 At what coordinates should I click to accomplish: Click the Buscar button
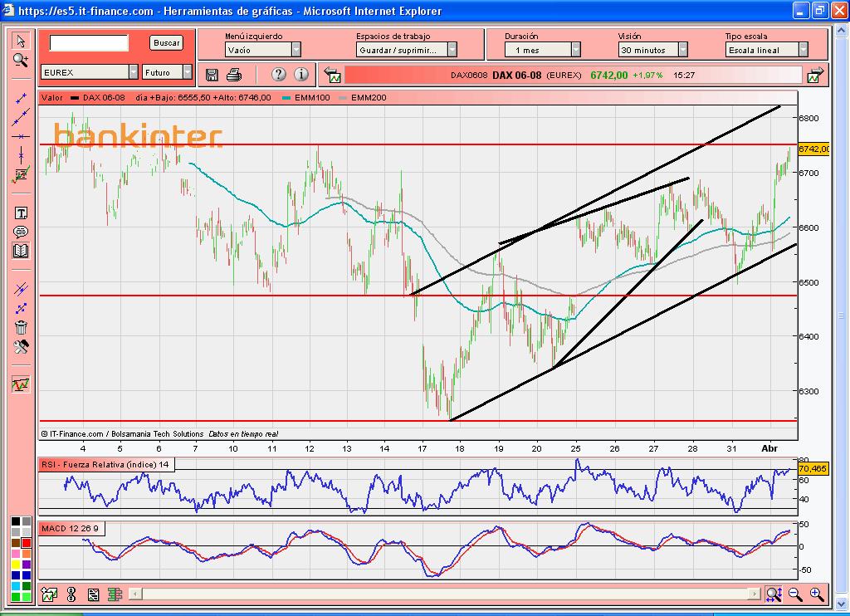(166, 43)
